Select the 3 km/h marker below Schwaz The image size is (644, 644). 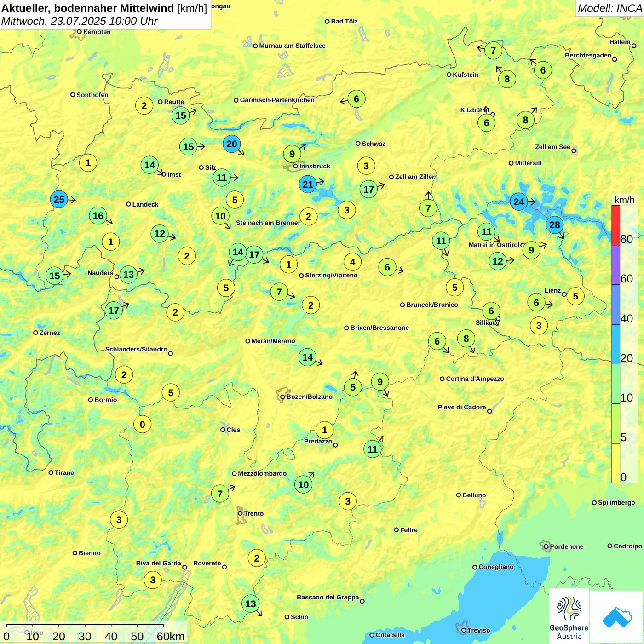366,166
